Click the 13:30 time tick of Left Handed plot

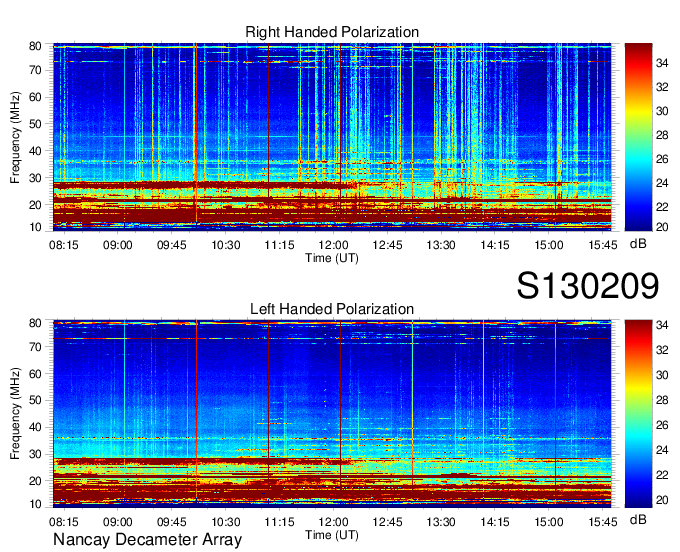[x=441, y=522]
